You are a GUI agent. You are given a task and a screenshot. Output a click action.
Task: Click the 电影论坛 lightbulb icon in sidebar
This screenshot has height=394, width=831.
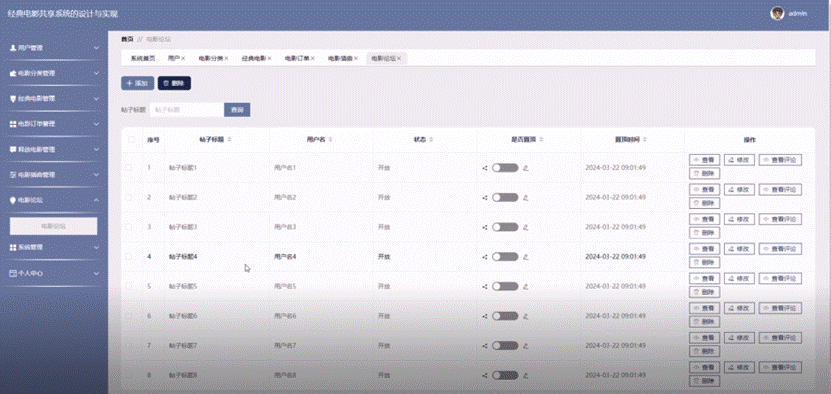tap(13, 200)
